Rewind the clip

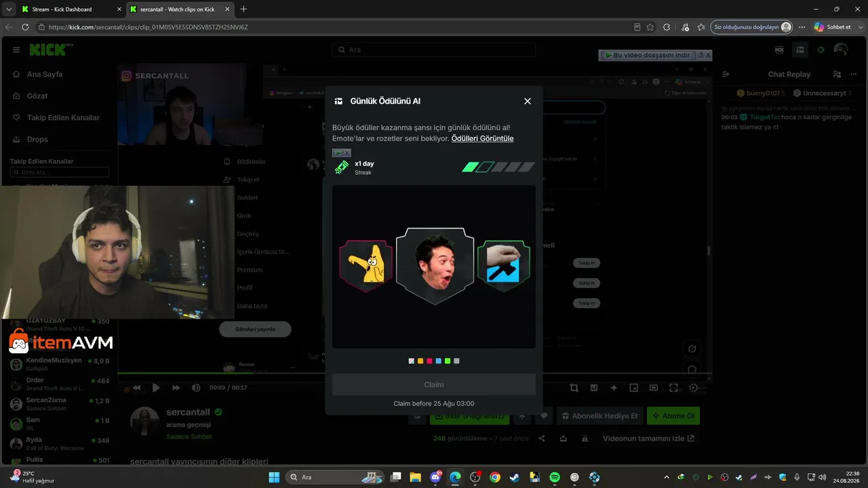pos(136,388)
